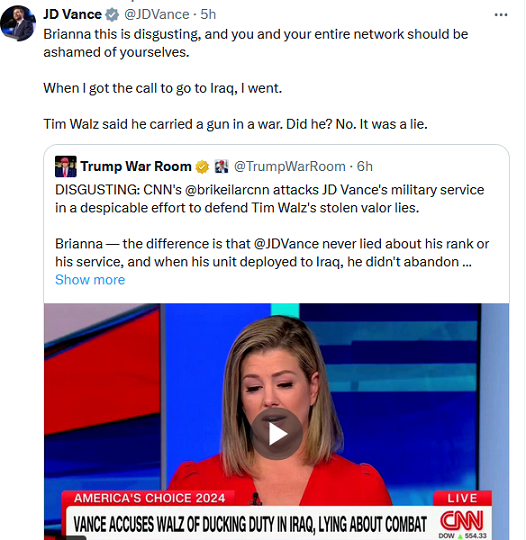Click JD Vance's blue verified badge
The width and height of the screenshot is (526, 540).
(112, 15)
